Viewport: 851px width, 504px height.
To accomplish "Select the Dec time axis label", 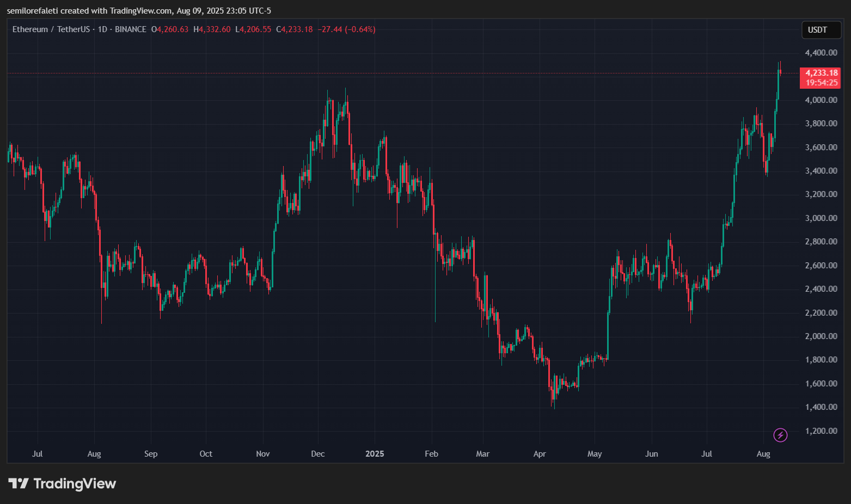I will 318,454.
